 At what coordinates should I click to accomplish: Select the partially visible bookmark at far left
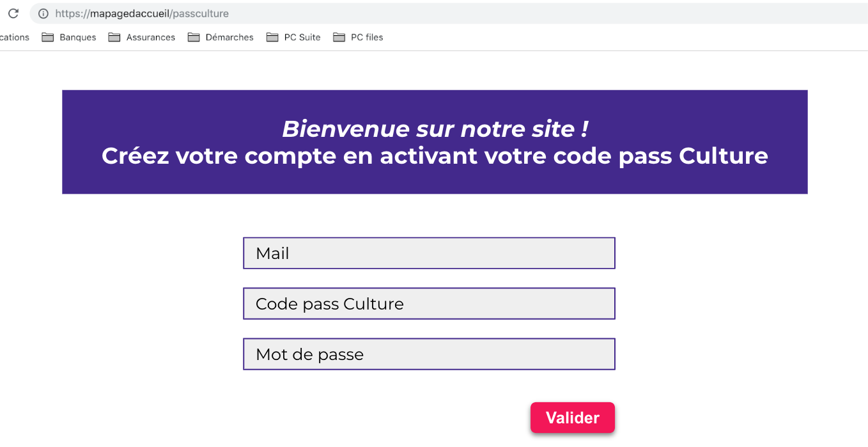click(x=15, y=37)
